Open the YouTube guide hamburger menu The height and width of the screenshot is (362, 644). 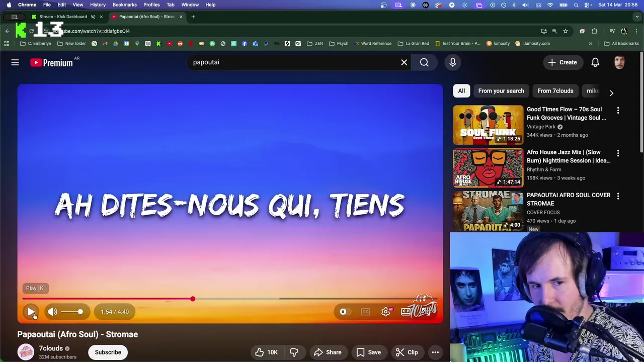(x=15, y=62)
